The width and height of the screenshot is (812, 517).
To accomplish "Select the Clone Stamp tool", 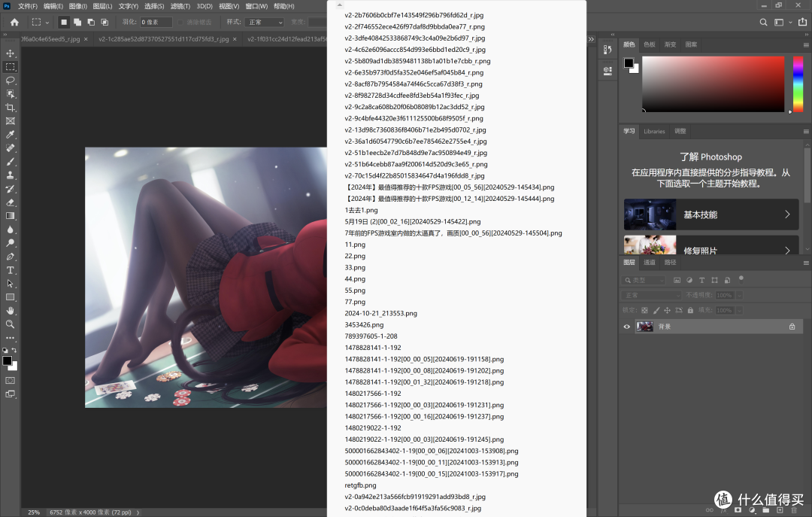I will 11,175.
